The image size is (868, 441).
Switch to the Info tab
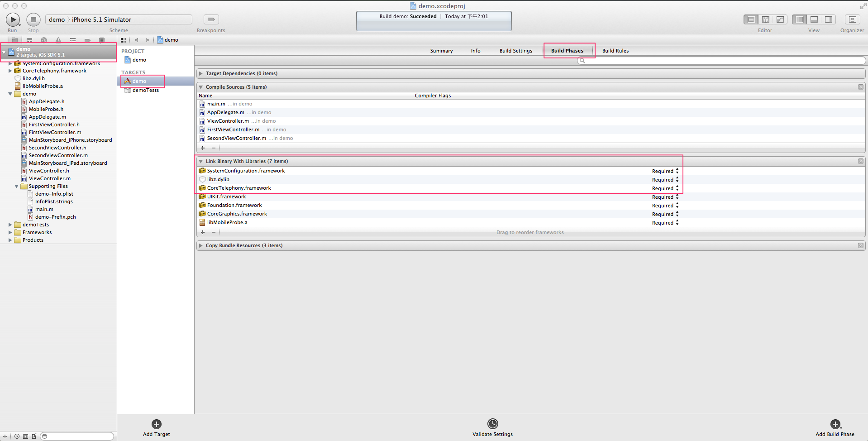[x=476, y=51]
